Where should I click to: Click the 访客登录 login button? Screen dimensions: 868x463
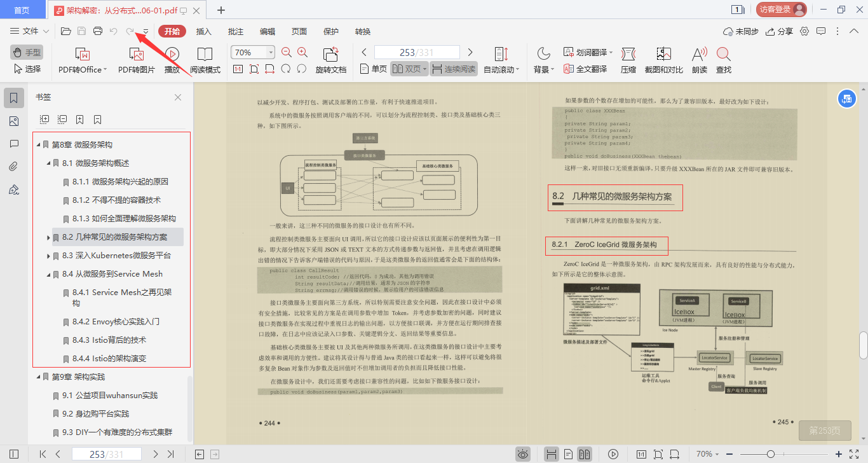coord(781,9)
